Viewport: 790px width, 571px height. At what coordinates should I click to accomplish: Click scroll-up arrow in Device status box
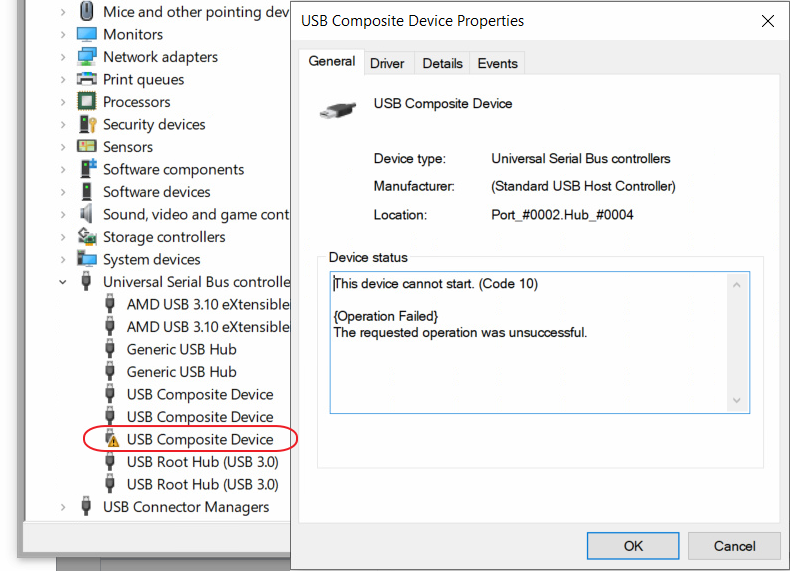[737, 285]
